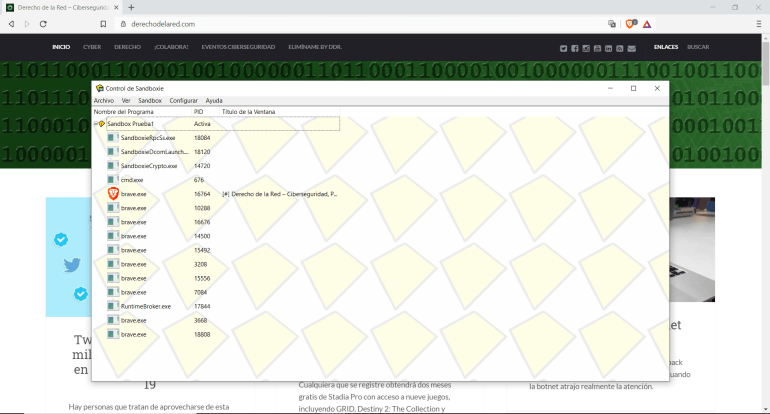Click the Twitter icon in the site header

pyautogui.click(x=563, y=48)
